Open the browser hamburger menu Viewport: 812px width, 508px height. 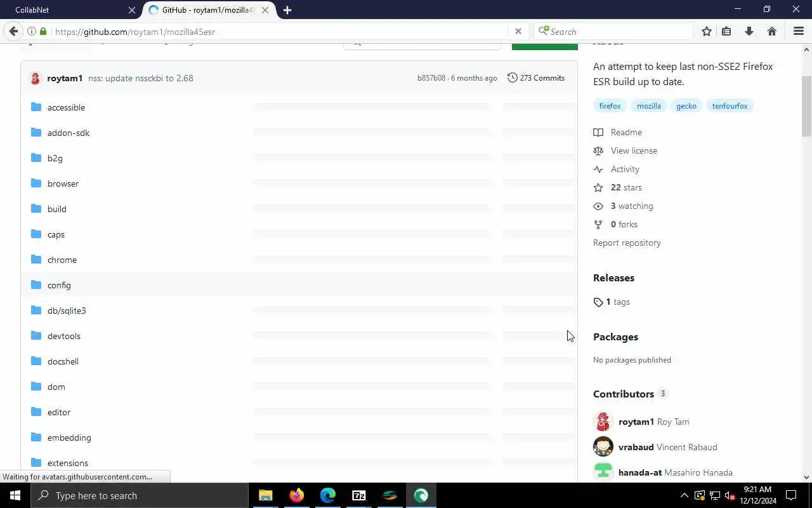799,31
